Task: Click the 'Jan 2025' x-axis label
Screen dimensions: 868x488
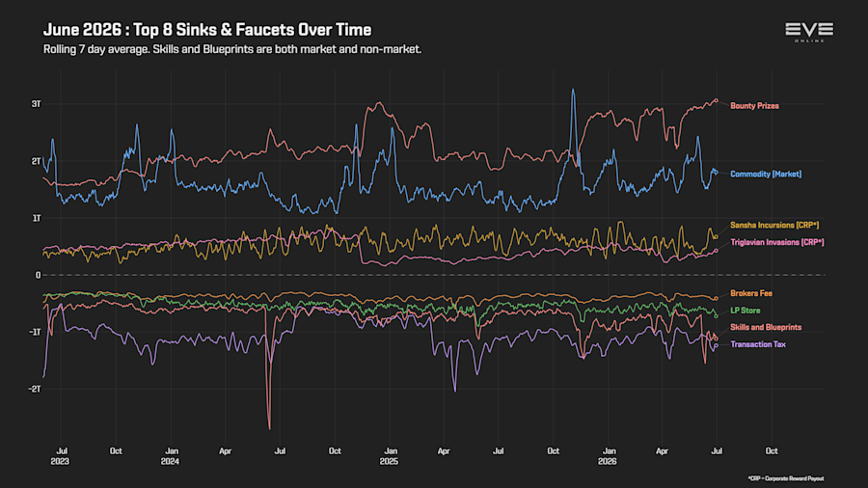Action: pos(390,456)
